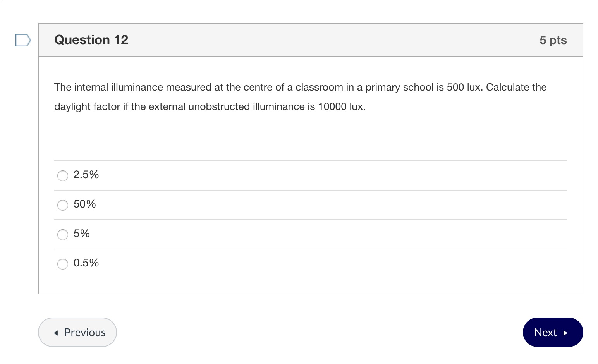Image resolution: width=598 pixels, height=364 pixels.
Task: Click the 0.5% answer text label
Action: coord(86,263)
